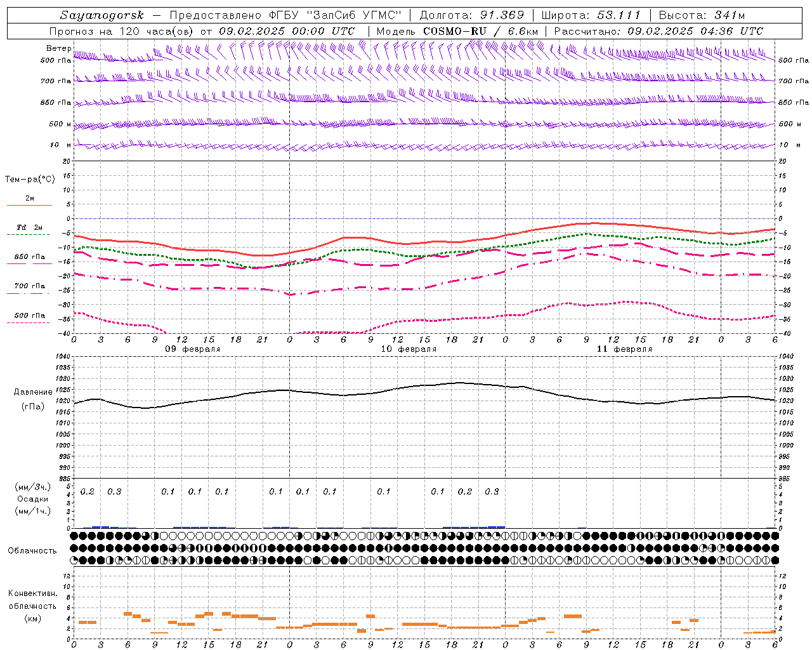Click the "11 февраля" date label
Image resolution: width=812 pixels, height=650 pixels.
click(x=624, y=349)
